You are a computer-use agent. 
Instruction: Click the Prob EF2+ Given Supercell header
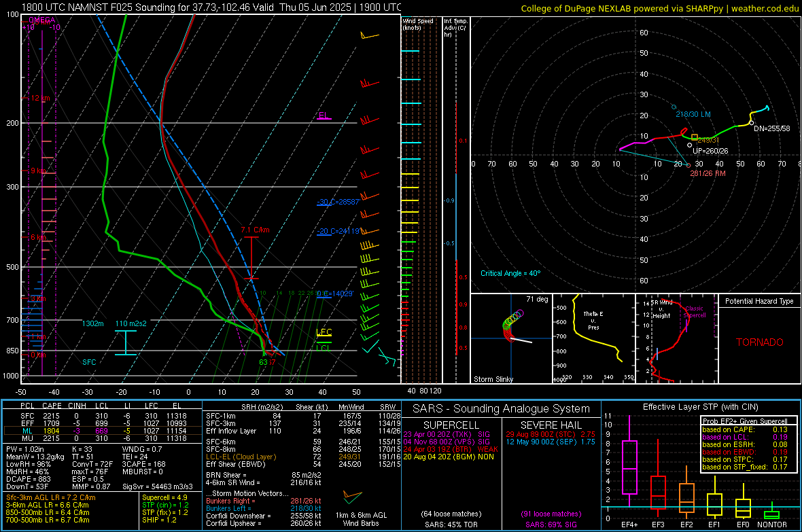pos(745,421)
